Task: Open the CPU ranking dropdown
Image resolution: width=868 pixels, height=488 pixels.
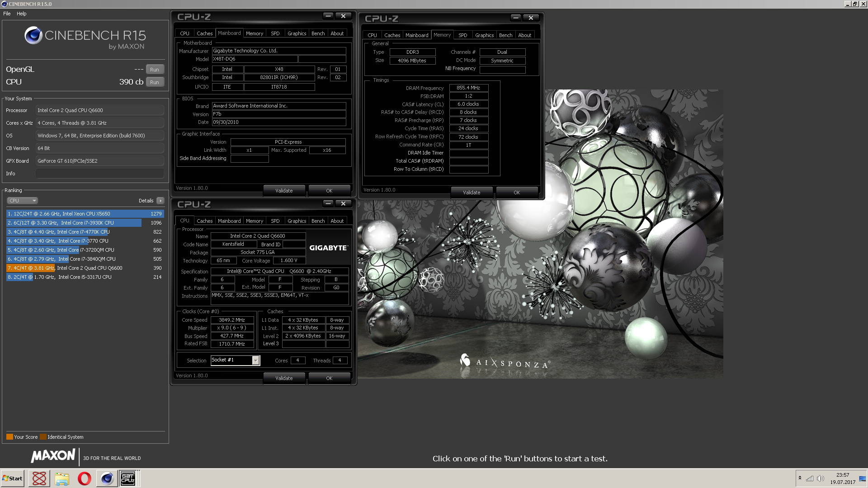Action: coord(22,201)
